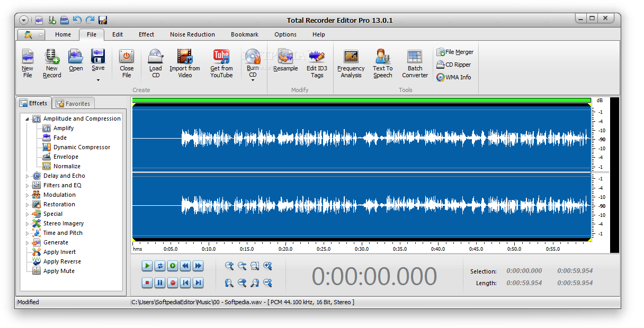The image size is (644, 328).
Task: Click the Stop button
Action: [147, 283]
